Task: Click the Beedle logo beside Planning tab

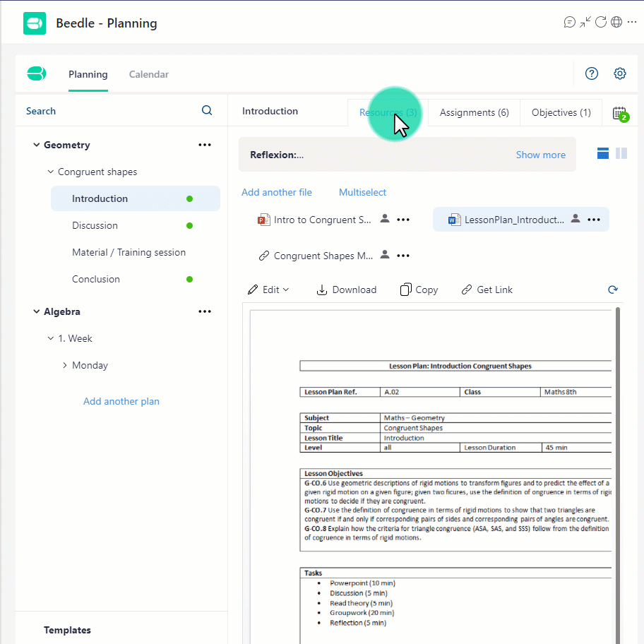Action: 37,74
